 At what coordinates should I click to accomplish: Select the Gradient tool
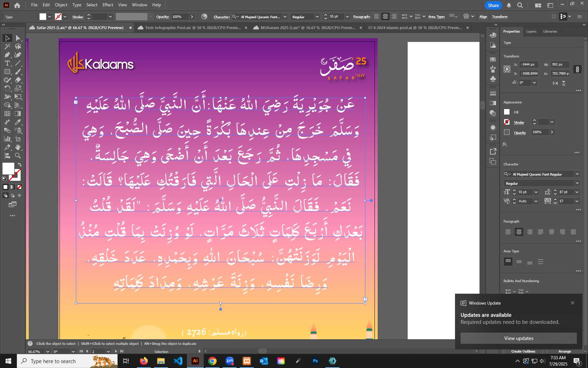(x=18, y=114)
